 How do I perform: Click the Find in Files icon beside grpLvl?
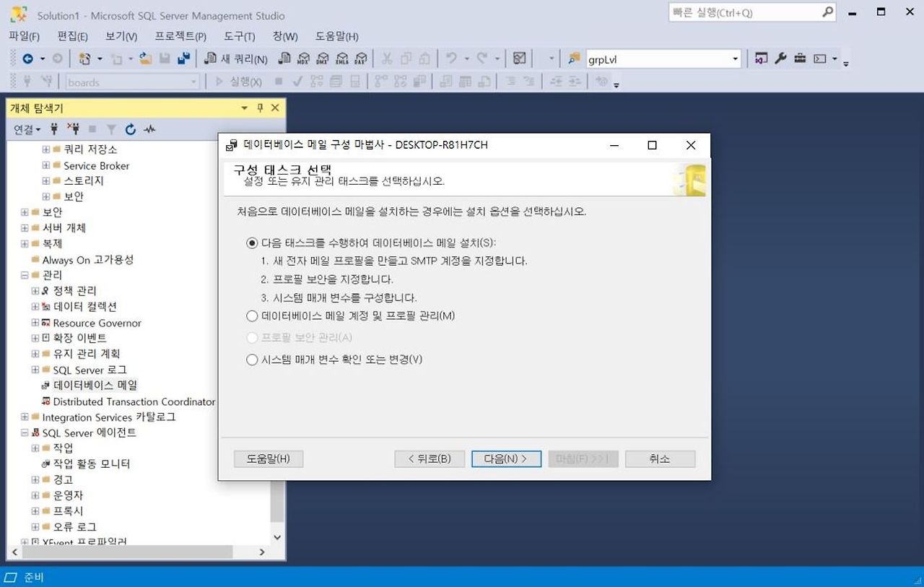[575, 59]
